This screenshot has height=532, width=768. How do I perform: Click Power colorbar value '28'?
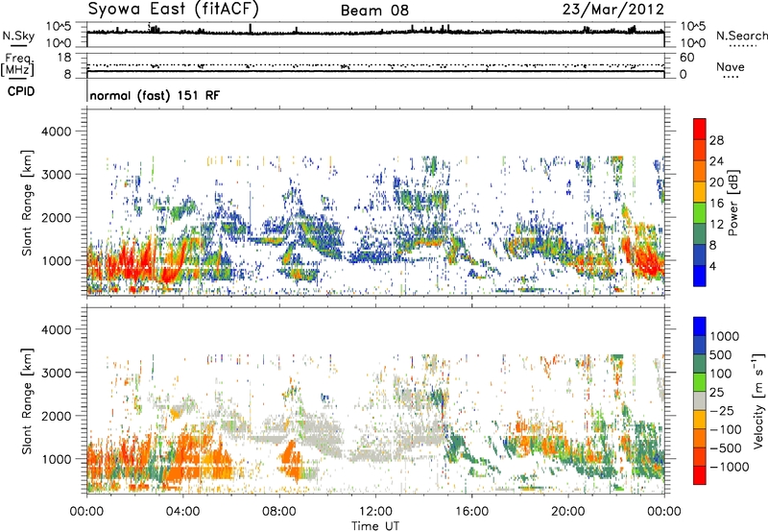point(716,140)
